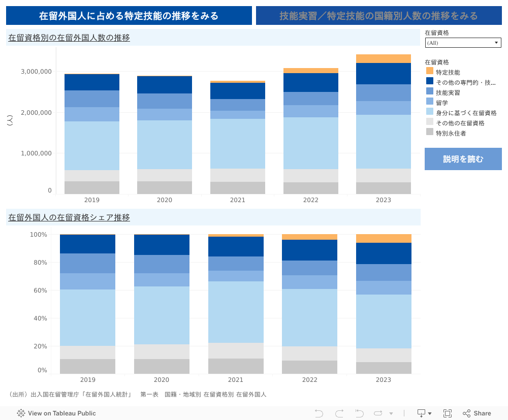Enter full screen mode
The image size is (508, 420).
[448, 413]
